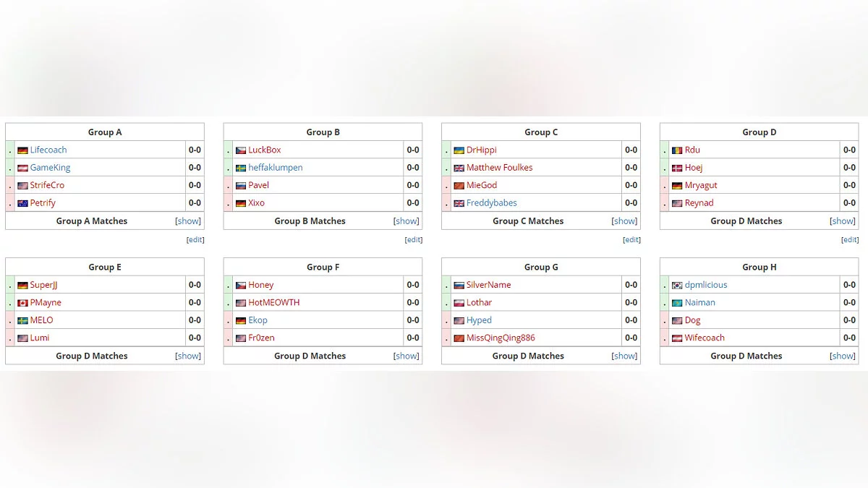
Task: Click the South Korean flag beside dpmlicious
Action: (x=677, y=286)
